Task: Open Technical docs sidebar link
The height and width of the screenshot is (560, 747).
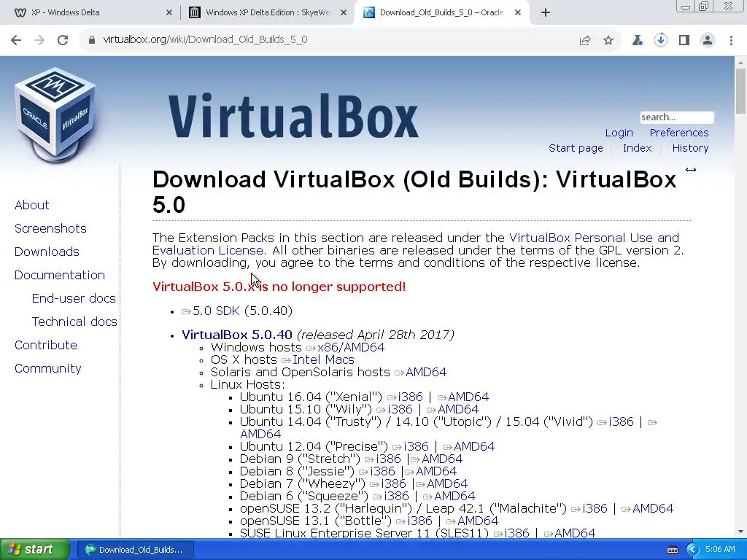Action: pyautogui.click(x=74, y=322)
